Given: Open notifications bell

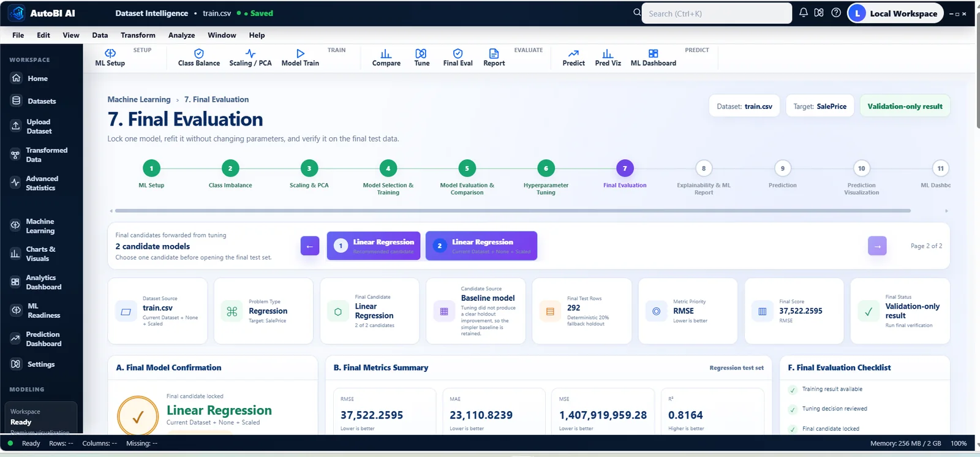Looking at the screenshot, I should (x=803, y=12).
